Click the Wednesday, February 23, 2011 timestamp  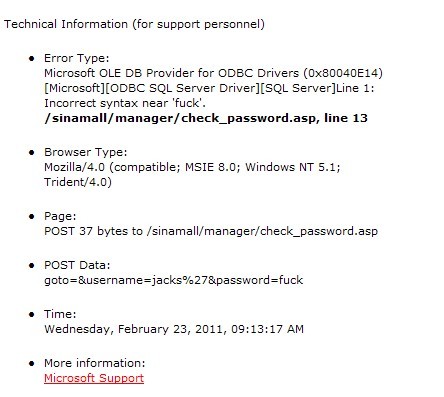[x=174, y=329]
